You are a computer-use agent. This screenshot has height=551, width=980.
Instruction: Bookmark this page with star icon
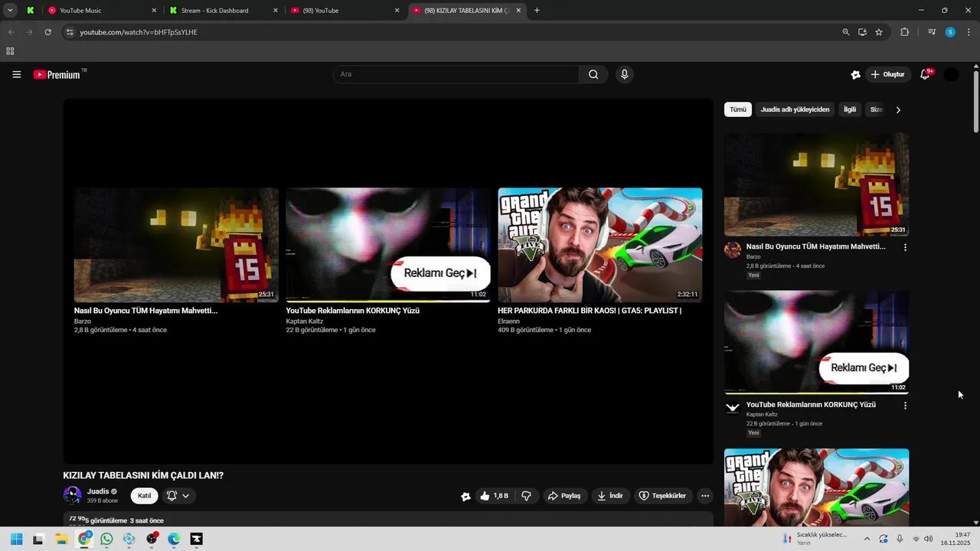point(879,32)
